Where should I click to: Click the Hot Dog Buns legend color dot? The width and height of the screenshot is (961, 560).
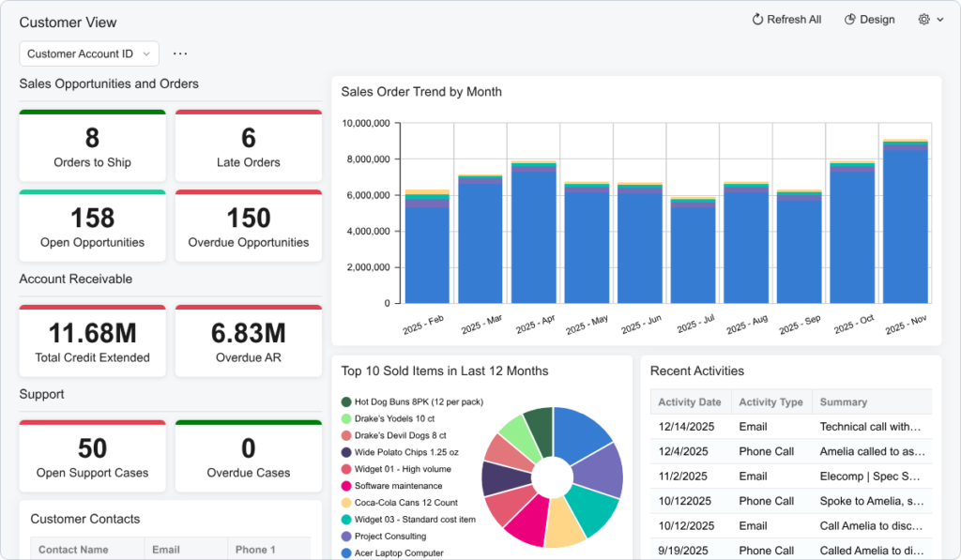pyautogui.click(x=347, y=400)
